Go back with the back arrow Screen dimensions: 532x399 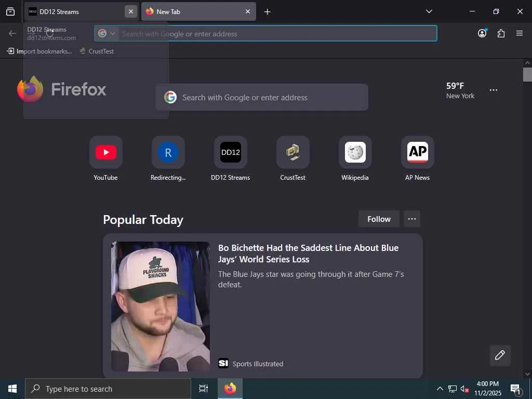tap(12, 33)
